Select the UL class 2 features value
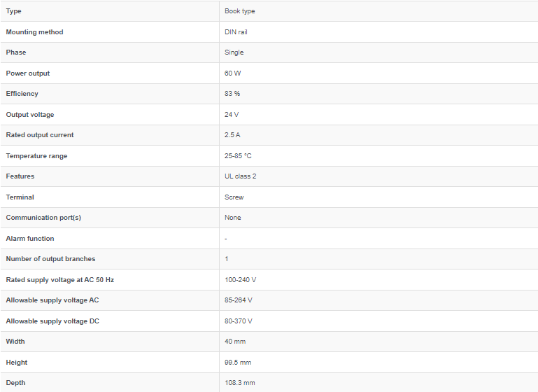The width and height of the screenshot is (538, 392). click(240, 176)
